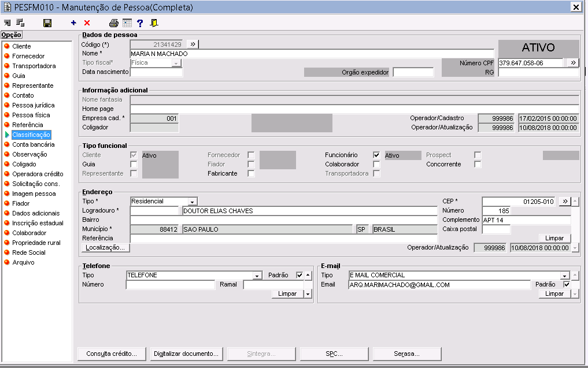Toggle the Guia checkbox
The height and width of the screenshot is (368, 588).
pyautogui.click(x=134, y=164)
